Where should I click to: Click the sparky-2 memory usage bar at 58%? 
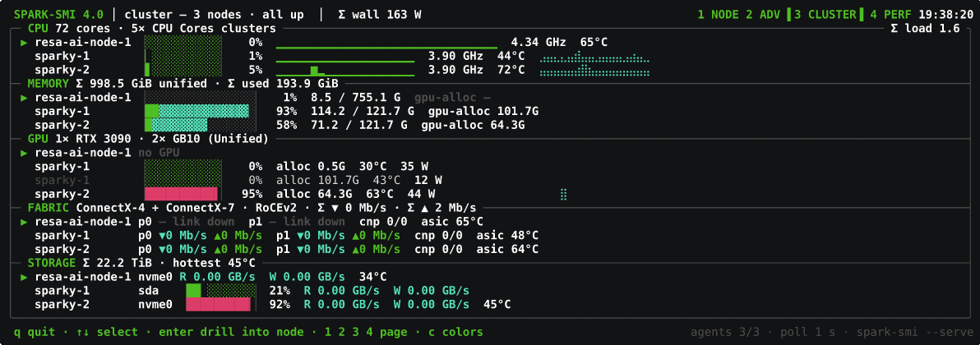point(200,125)
